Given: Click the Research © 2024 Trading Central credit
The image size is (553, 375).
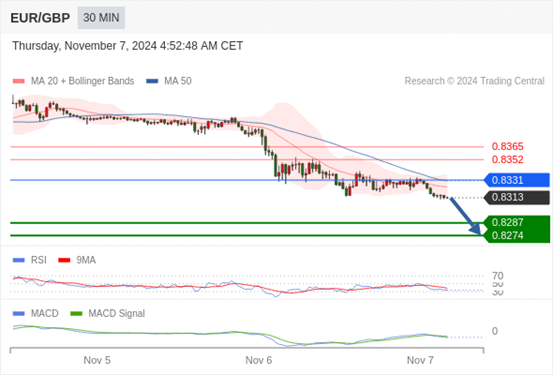Looking at the screenshot, I should point(474,81).
